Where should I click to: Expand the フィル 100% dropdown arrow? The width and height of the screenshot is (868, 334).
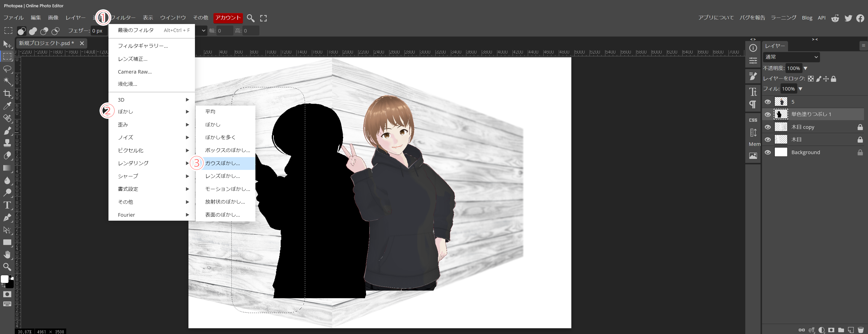[800, 89]
